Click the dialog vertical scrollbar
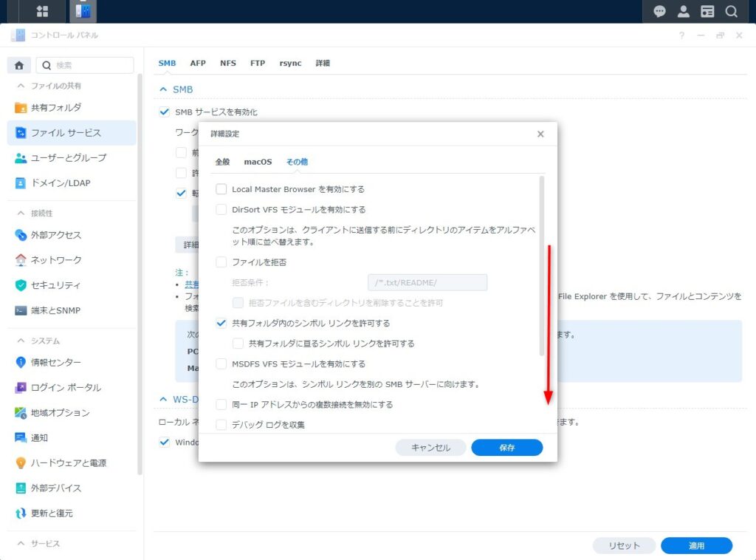Image resolution: width=756 pixels, height=560 pixels. [543, 266]
